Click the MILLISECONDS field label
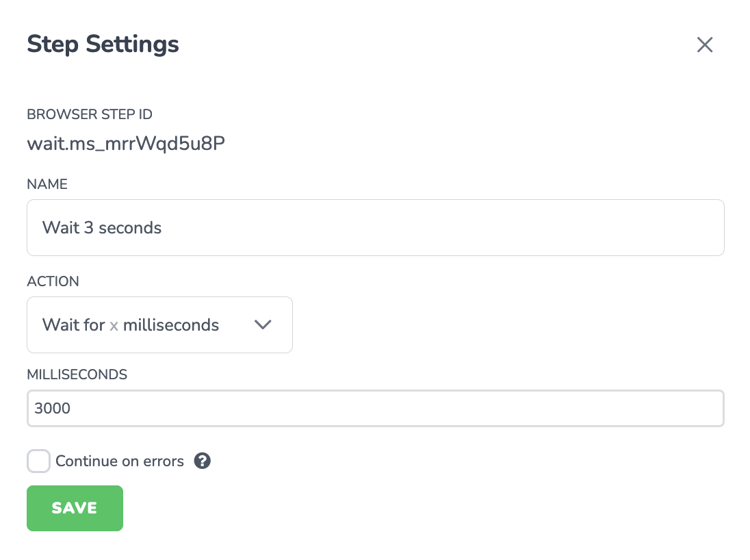This screenshot has height=560, width=750. [77, 374]
